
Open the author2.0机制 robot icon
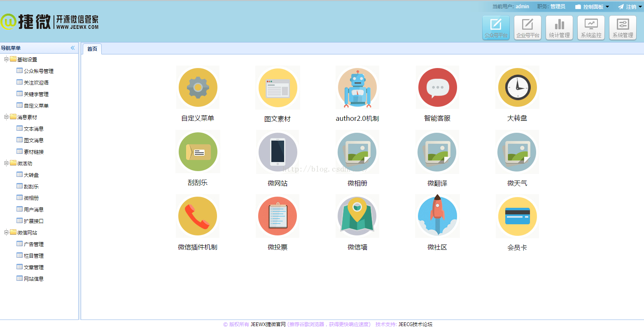coord(357,88)
